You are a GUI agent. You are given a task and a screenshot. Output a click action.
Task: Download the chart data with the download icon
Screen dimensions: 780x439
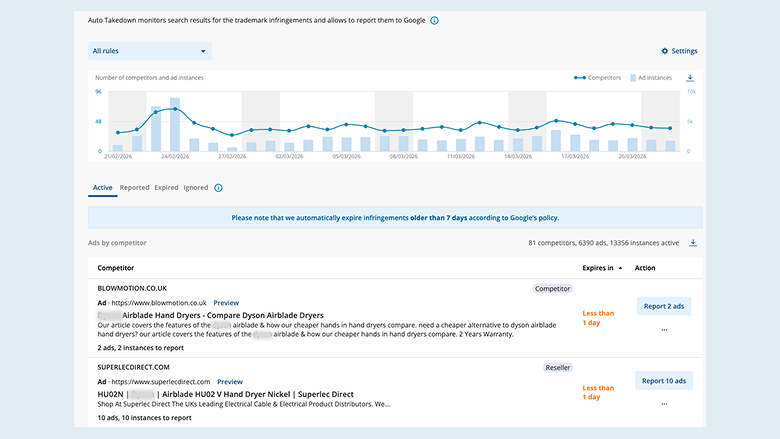tap(690, 78)
